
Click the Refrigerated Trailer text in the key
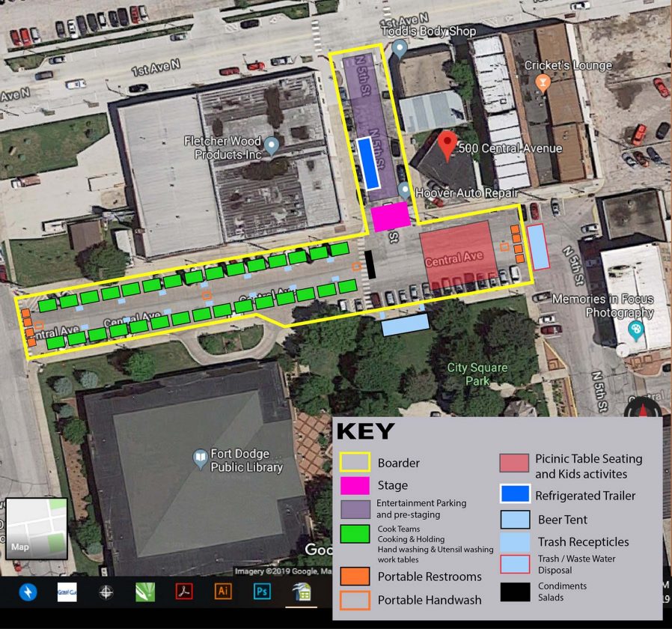click(585, 496)
